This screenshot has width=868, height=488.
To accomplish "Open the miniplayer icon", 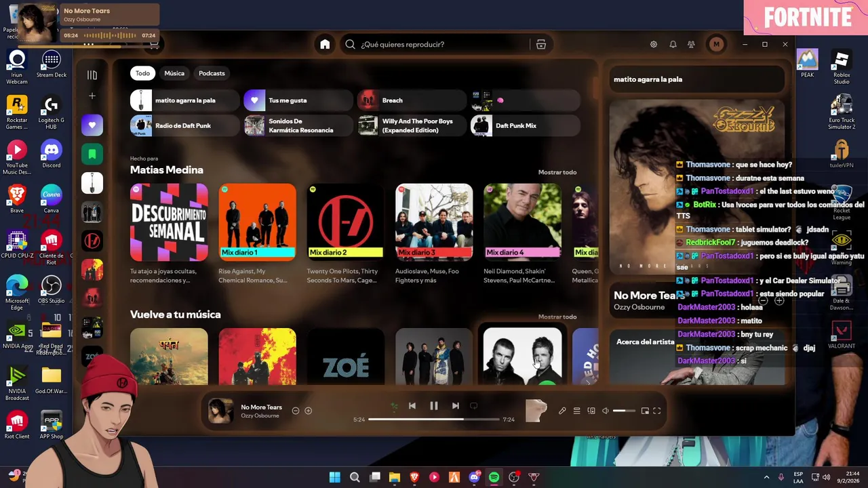I will [x=645, y=411].
